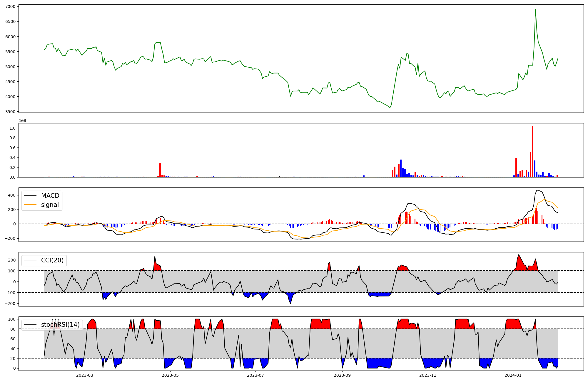The width and height of the screenshot is (588, 382).
Task: Select the 2023-05 date axis label
Action: tap(170, 375)
